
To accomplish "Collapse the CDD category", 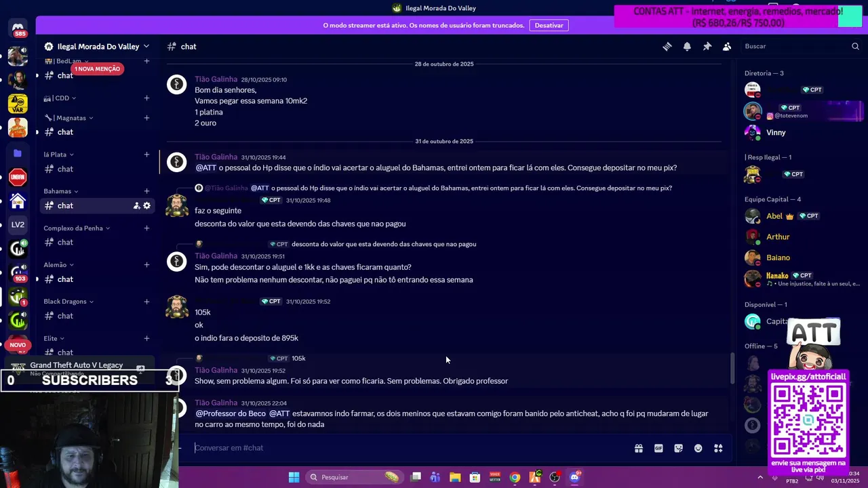I will (60, 98).
